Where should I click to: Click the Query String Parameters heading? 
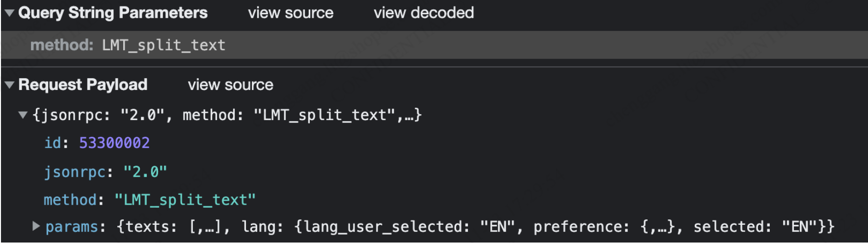click(112, 13)
